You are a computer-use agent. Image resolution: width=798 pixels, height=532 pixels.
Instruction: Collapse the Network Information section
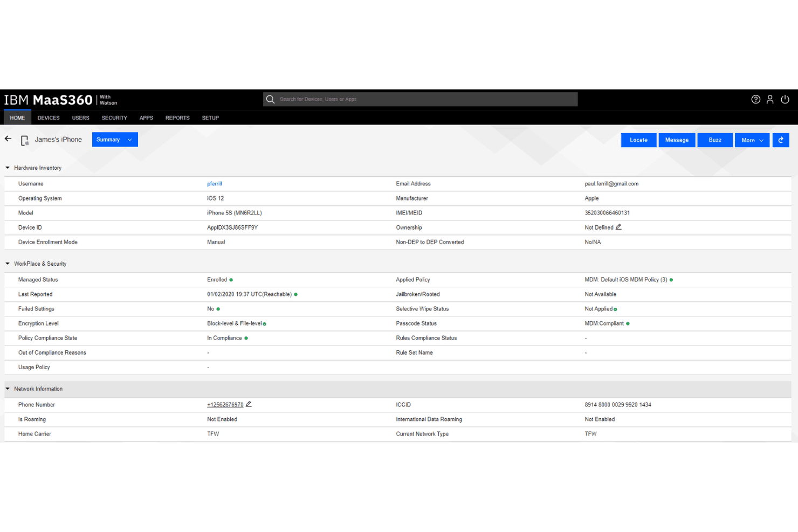click(8, 389)
